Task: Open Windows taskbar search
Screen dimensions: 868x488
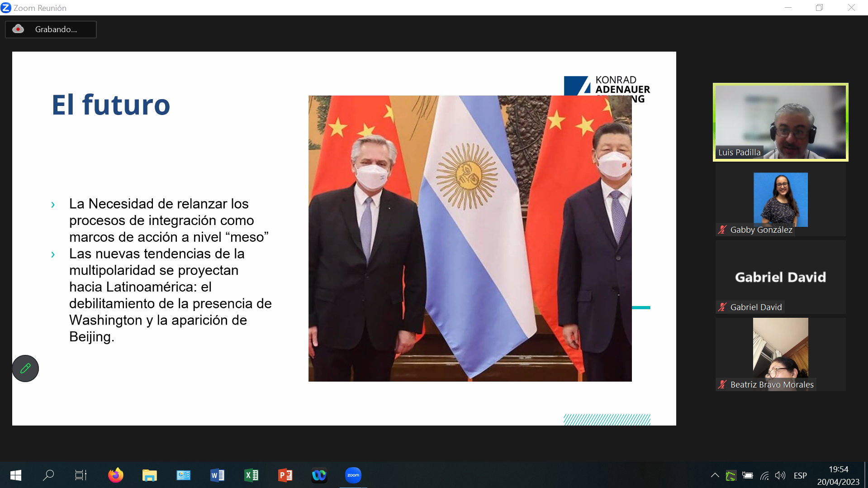Action: point(48,475)
